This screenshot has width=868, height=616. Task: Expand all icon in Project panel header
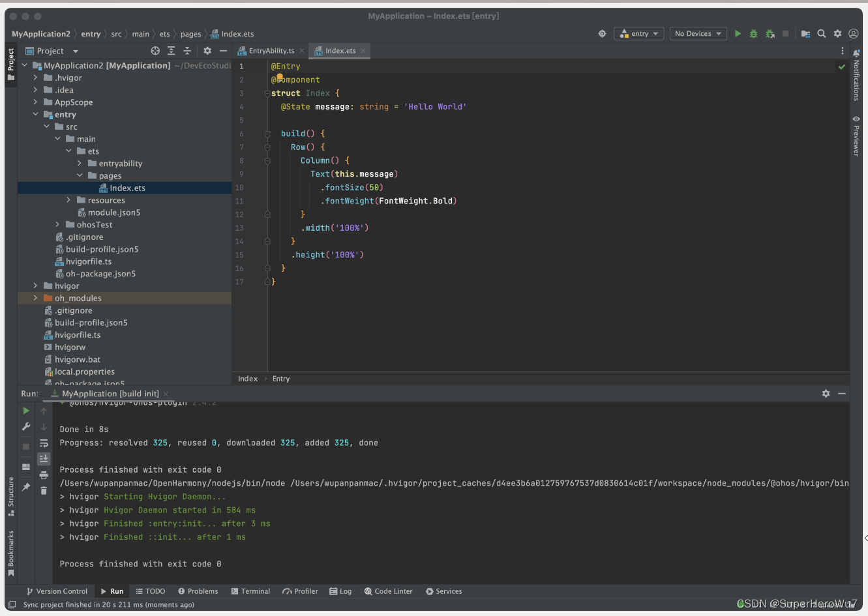171,51
